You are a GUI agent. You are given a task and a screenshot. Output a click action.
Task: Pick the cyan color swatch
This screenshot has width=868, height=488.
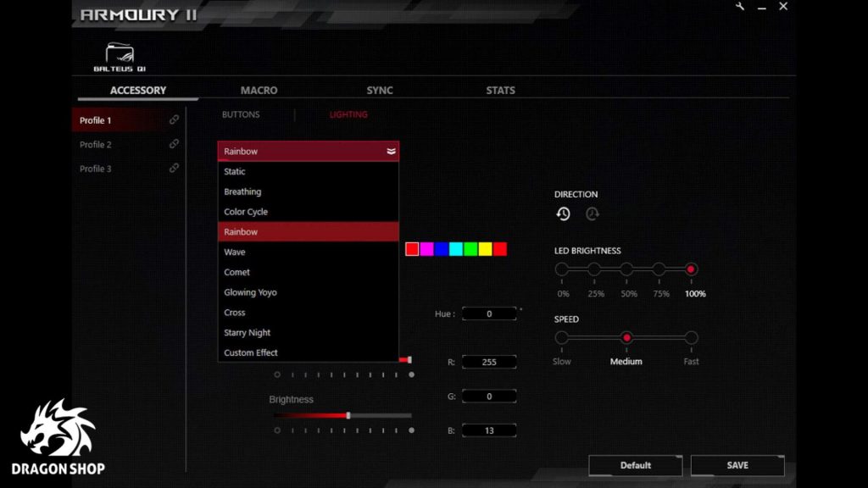pyautogui.click(x=455, y=249)
